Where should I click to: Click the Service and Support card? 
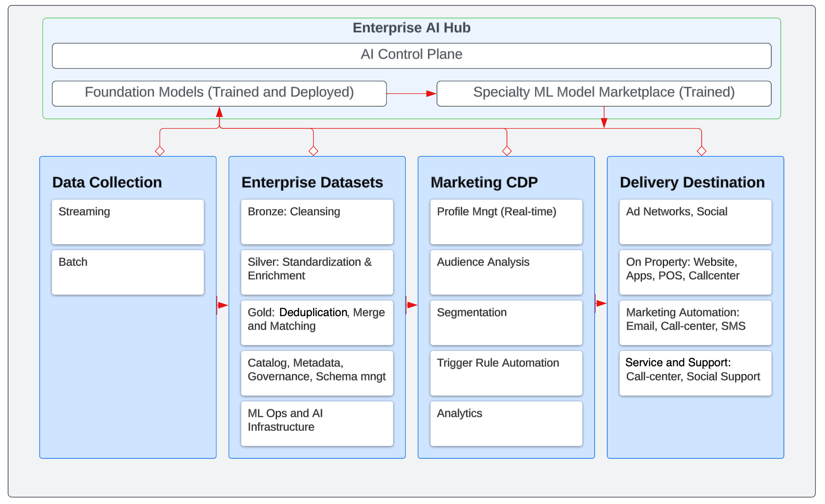[x=695, y=373]
